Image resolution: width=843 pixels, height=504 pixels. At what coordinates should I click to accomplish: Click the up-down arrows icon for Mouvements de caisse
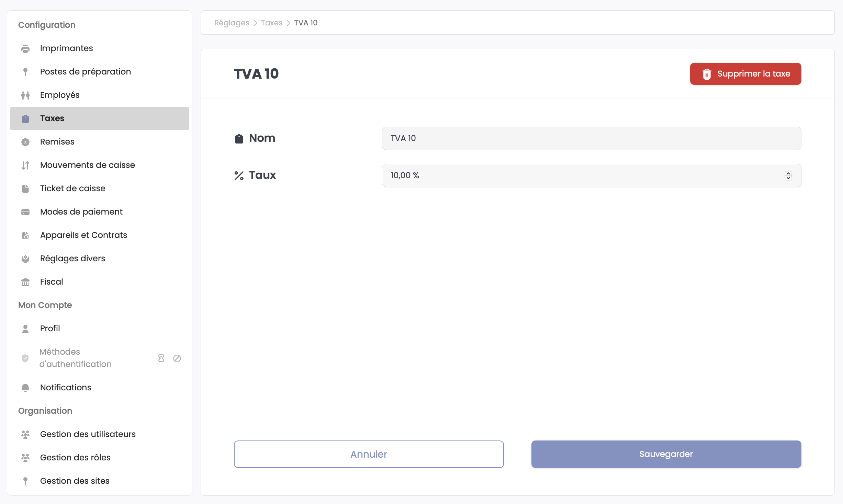tap(25, 165)
